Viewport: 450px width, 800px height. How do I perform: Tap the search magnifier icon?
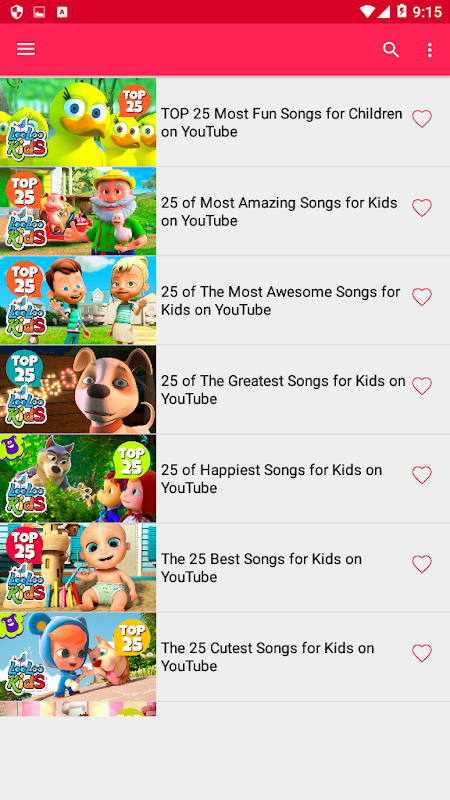[x=391, y=49]
